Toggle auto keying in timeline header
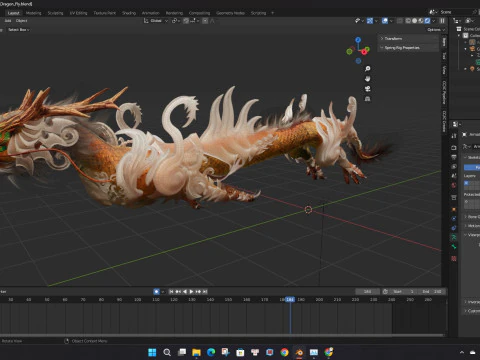This screenshot has height=360, width=480. [156, 292]
